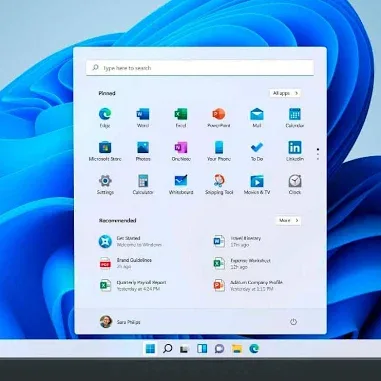The height and width of the screenshot is (381, 381).
Task: Open Adatum Company Profile presentation
Action: [x=248, y=285]
